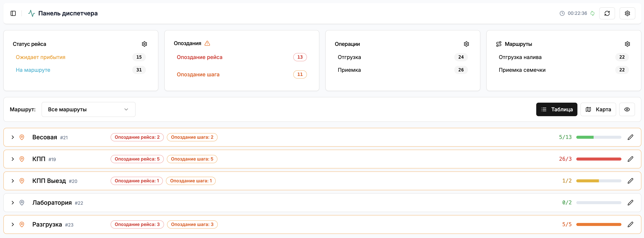Screen dimensions: 644x238
Task: Click pencil icon for Лаборатория row
Action: [630, 202]
